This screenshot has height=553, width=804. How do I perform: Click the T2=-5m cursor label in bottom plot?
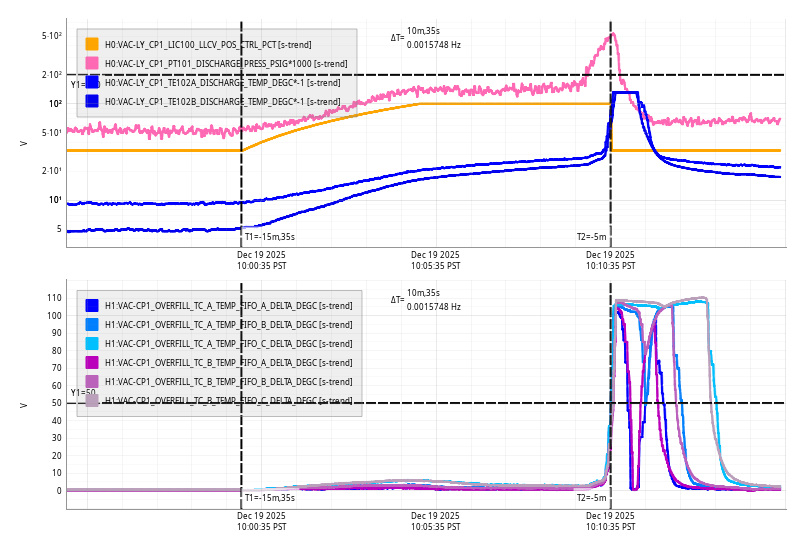click(x=591, y=497)
